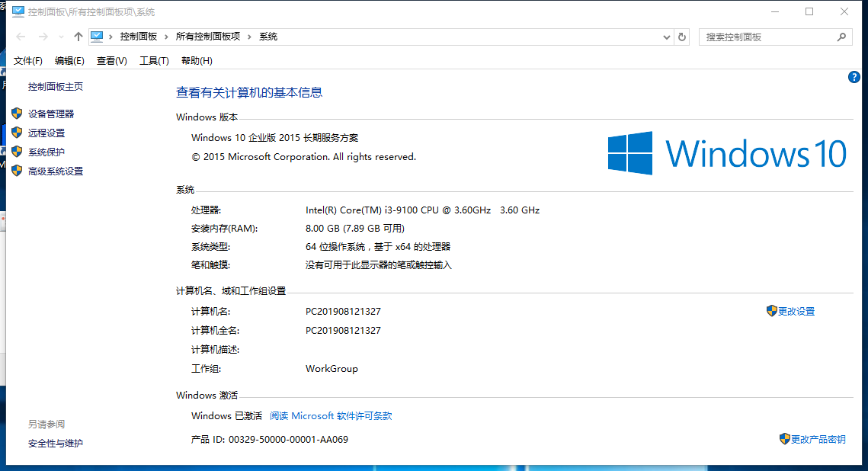Click the search magnifier icon
The image size is (868, 471).
pyautogui.click(x=841, y=37)
